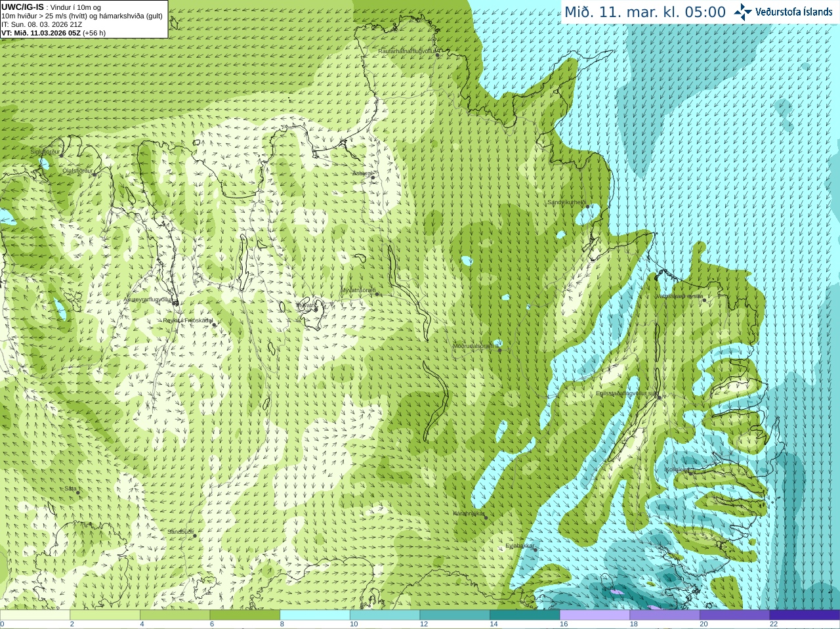The height and width of the screenshot is (629, 840).
Task: Select the Ásbyrgi station dot
Action: [x=373, y=177]
